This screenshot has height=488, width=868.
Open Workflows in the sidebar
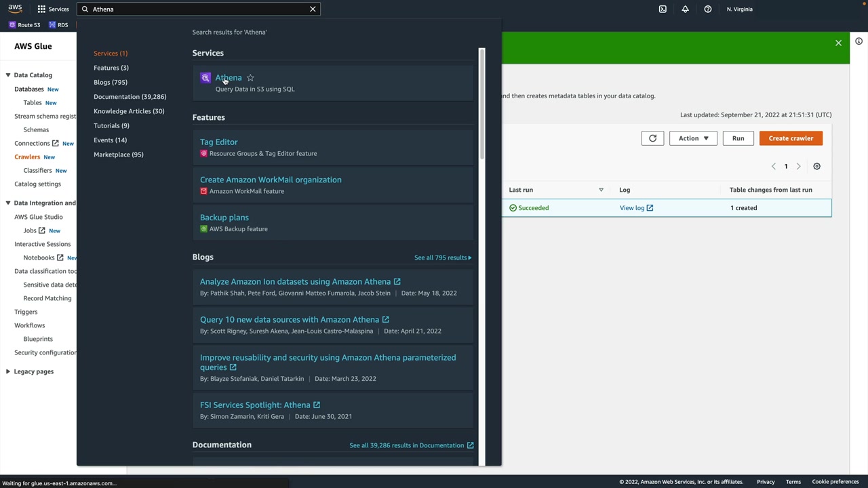(x=30, y=325)
